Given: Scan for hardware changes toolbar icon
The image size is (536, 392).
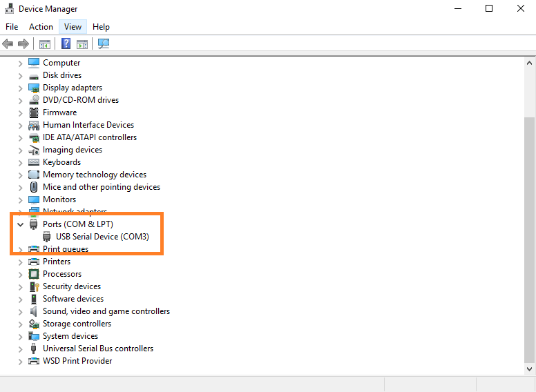Looking at the screenshot, I should [104, 44].
